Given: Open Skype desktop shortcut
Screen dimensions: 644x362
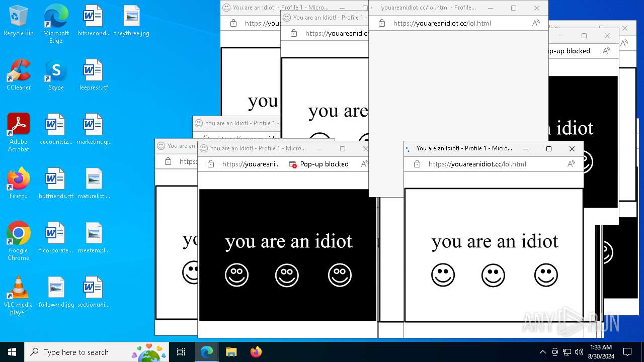Looking at the screenshot, I should point(56,75).
